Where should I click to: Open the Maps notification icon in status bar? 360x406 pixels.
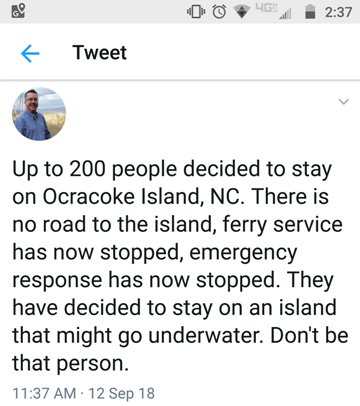point(18,11)
